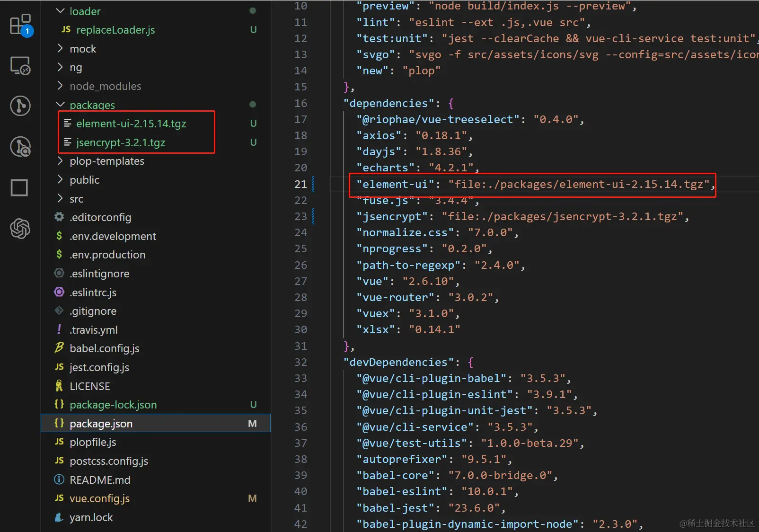Image resolution: width=759 pixels, height=532 pixels.
Task: Click the "echarts" dependency line
Action: 418,168
